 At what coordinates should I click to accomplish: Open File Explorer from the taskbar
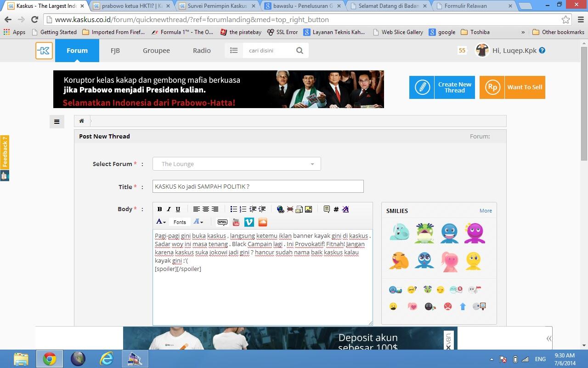(21, 359)
